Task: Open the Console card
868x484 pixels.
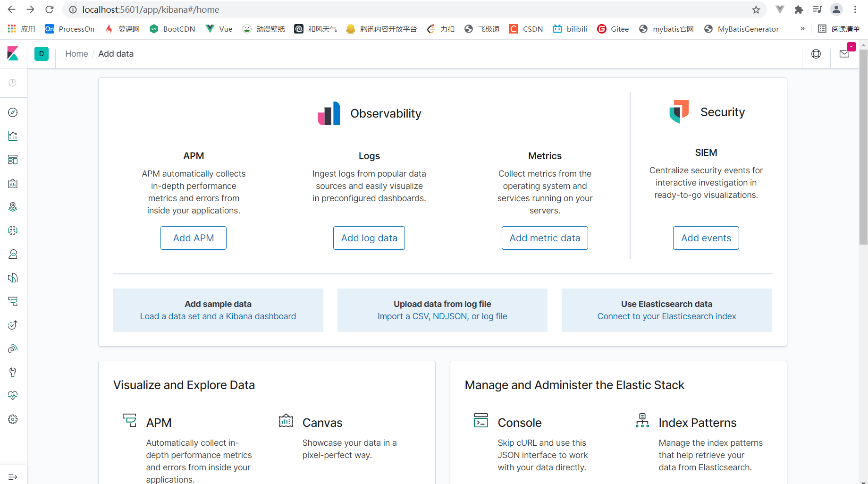Action: click(x=520, y=423)
